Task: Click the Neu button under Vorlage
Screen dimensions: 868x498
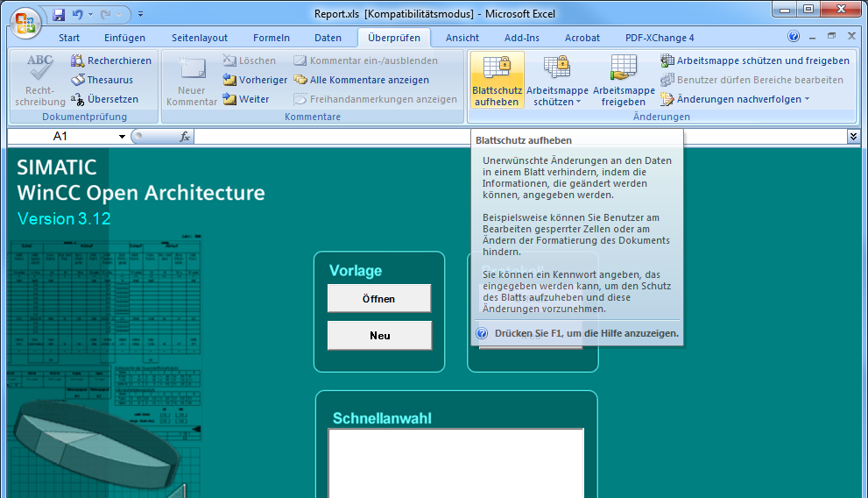Action: (380, 336)
